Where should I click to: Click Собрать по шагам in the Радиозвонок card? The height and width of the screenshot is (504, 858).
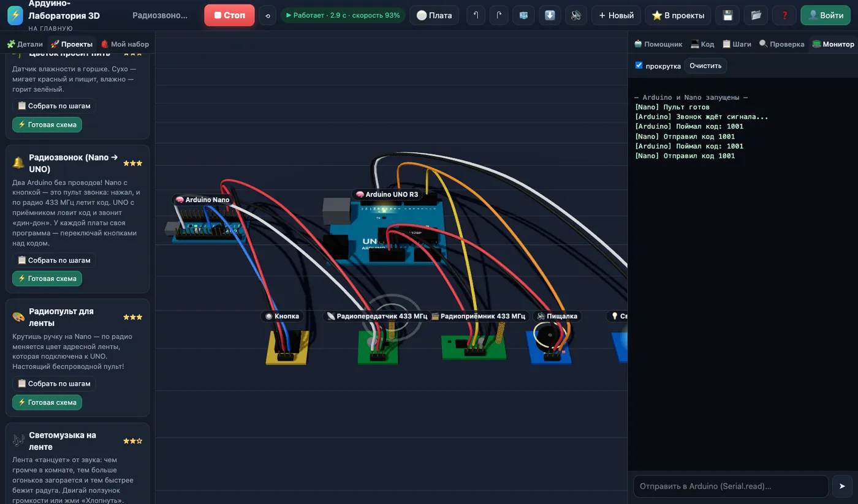[54, 260]
